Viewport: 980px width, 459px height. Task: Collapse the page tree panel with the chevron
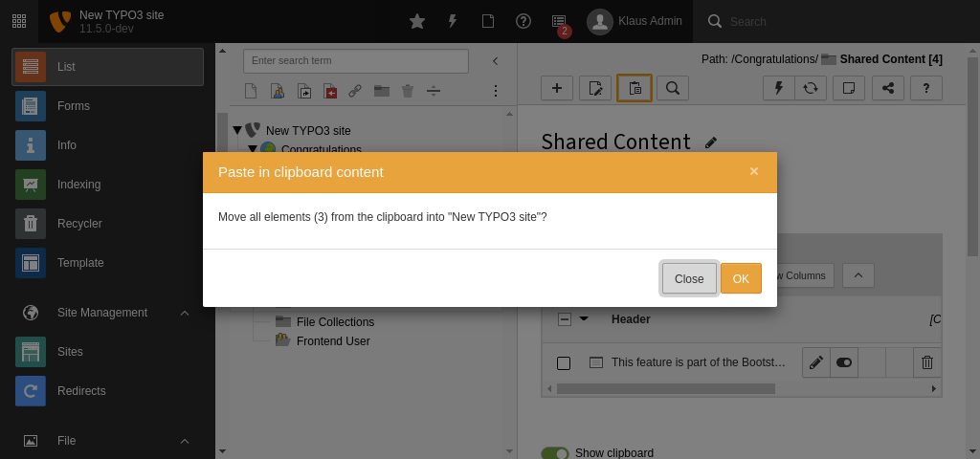pyautogui.click(x=496, y=60)
